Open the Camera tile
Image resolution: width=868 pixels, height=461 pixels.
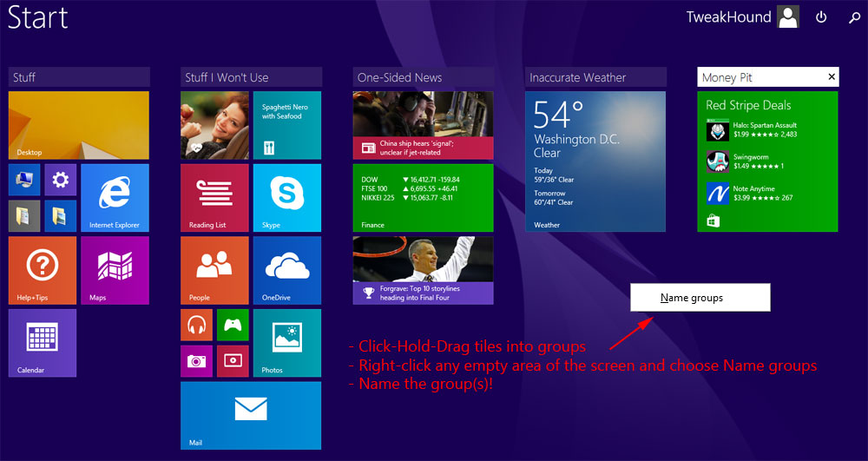[196, 361]
